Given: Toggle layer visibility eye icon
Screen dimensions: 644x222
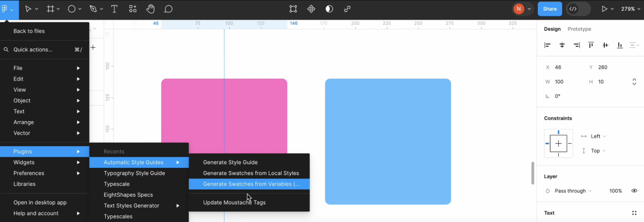Looking at the screenshot, I should pyautogui.click(x=634, y=191).
